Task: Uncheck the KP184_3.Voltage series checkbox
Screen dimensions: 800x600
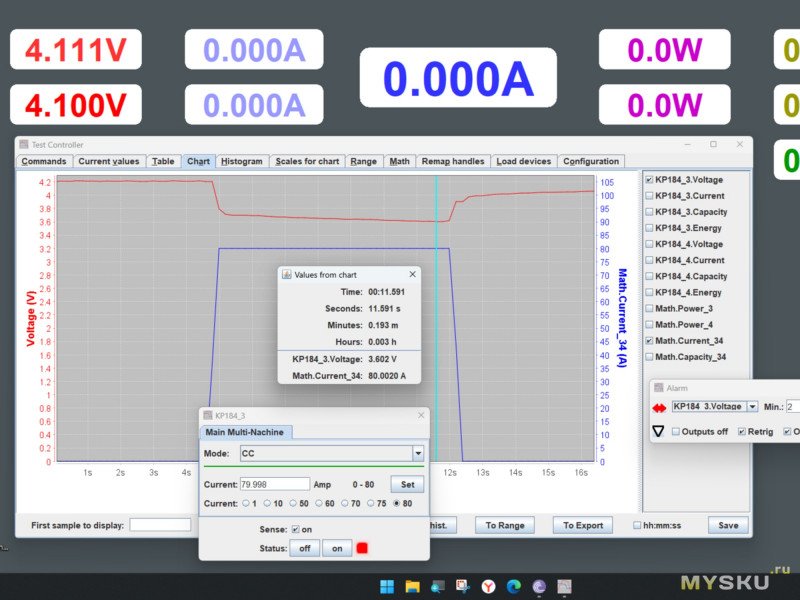Action: [x=649, y=180]
